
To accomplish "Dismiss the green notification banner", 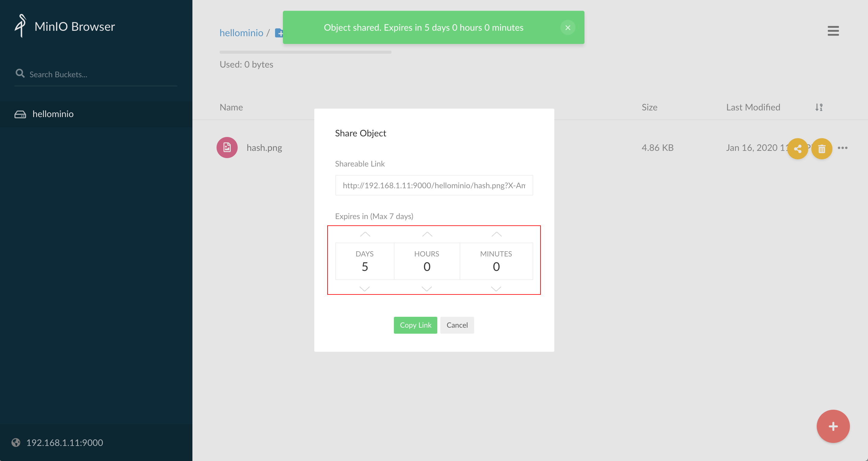I will (x=568, y=27).
